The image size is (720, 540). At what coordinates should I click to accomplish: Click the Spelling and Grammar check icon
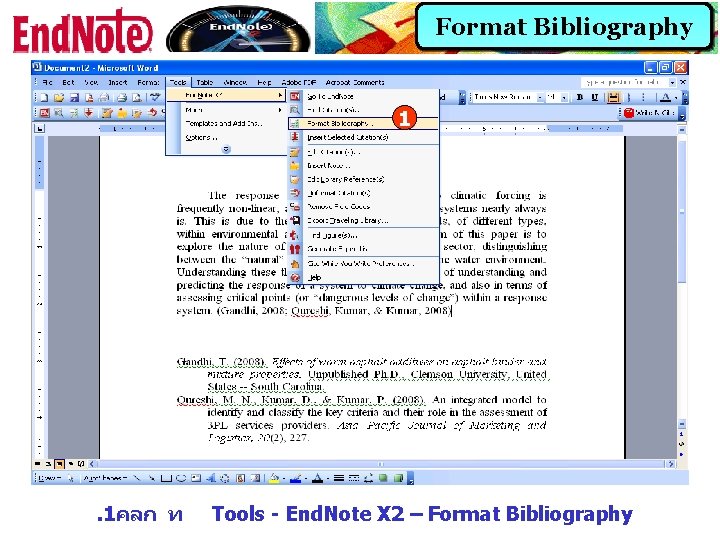(155, 97)
